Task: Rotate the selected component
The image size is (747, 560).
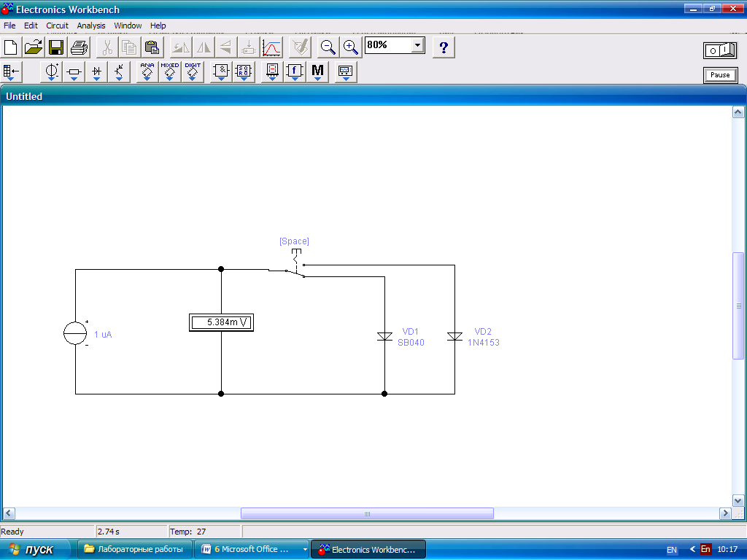Action: click(x=181, y=47)
